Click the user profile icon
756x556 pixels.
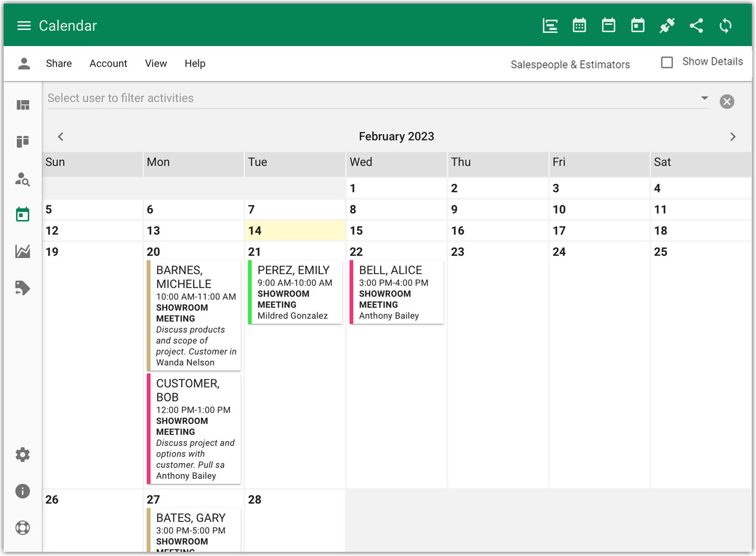(24, 63)
